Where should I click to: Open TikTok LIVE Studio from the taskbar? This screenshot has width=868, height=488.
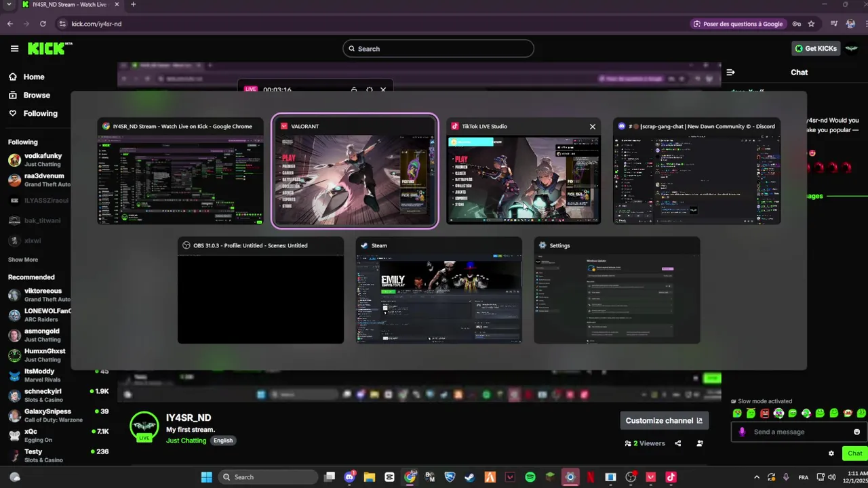coord(671,477)
